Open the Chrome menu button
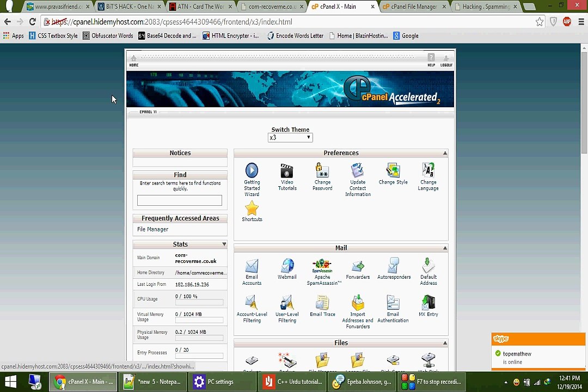 [580, 22]
